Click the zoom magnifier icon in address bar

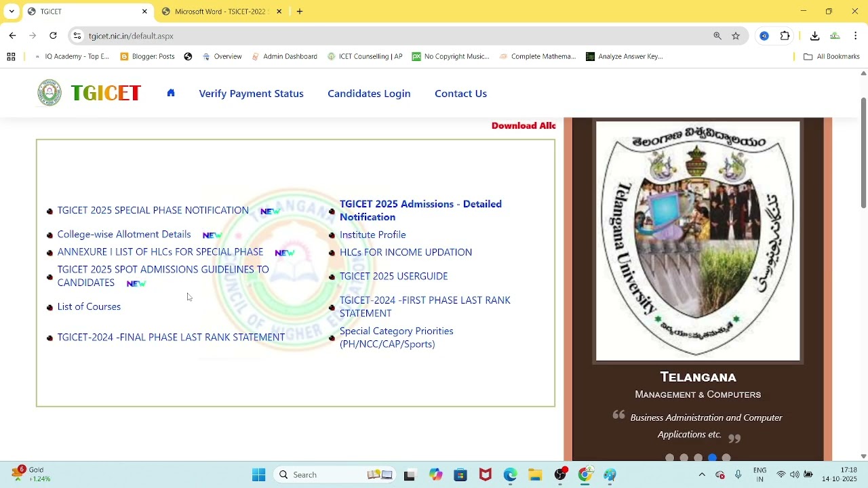point(717,36)
